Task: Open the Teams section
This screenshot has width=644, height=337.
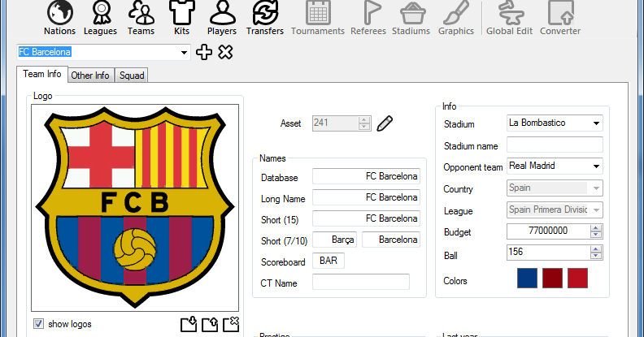Action: pyautogui.click(x=141, y=18)
